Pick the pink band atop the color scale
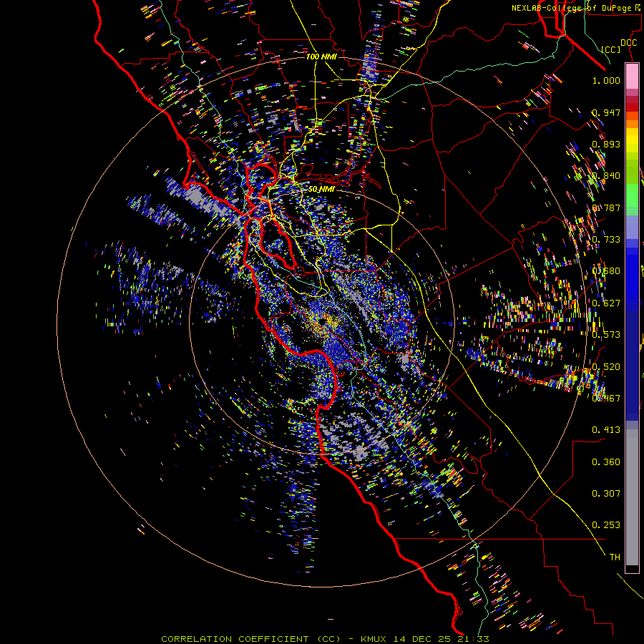Viewport: 644px width, 644px height. 632,76
